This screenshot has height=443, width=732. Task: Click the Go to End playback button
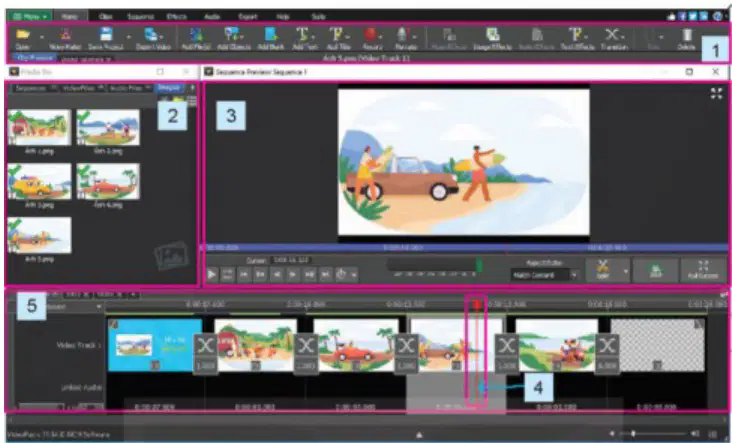(325, 274)
